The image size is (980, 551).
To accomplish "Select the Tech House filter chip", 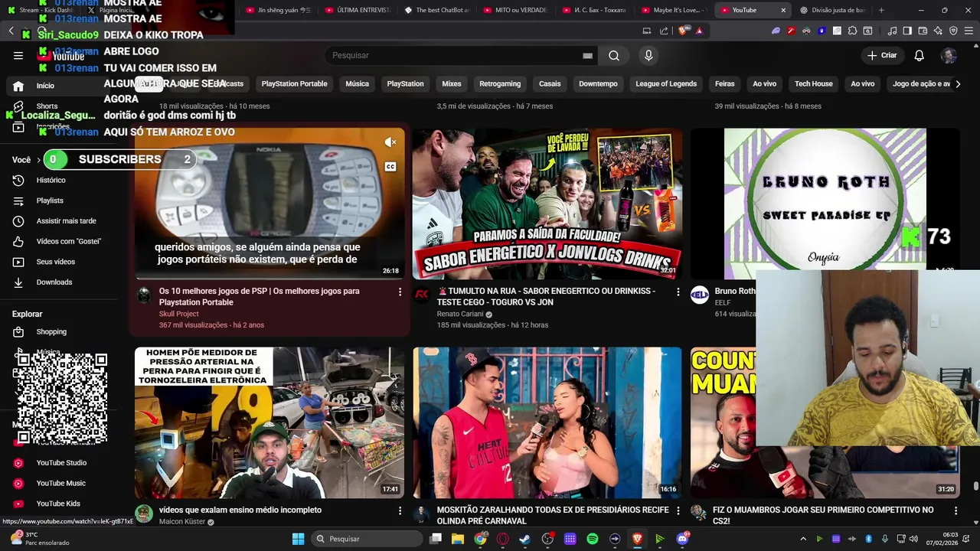I will click(x=813, y=84).
